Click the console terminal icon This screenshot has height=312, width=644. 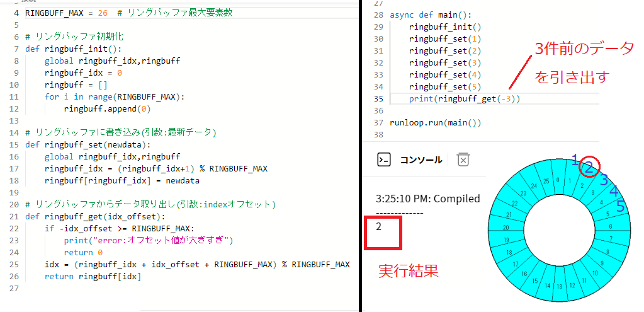pyautogui.click(x=383, y=159)
